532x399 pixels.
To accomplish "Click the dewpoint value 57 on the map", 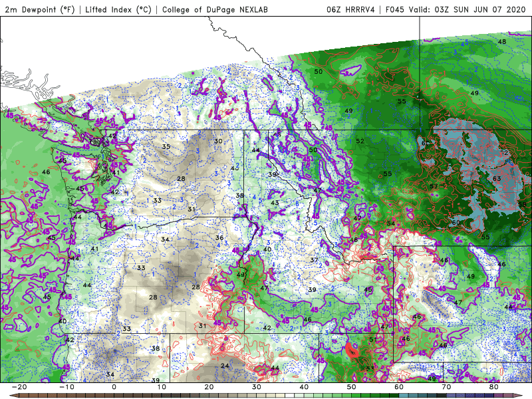I will [x=434, y=186].
